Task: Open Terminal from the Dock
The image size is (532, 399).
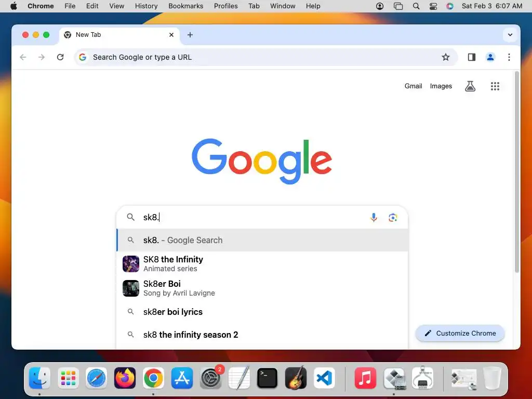Action: (x=268, y=378)
